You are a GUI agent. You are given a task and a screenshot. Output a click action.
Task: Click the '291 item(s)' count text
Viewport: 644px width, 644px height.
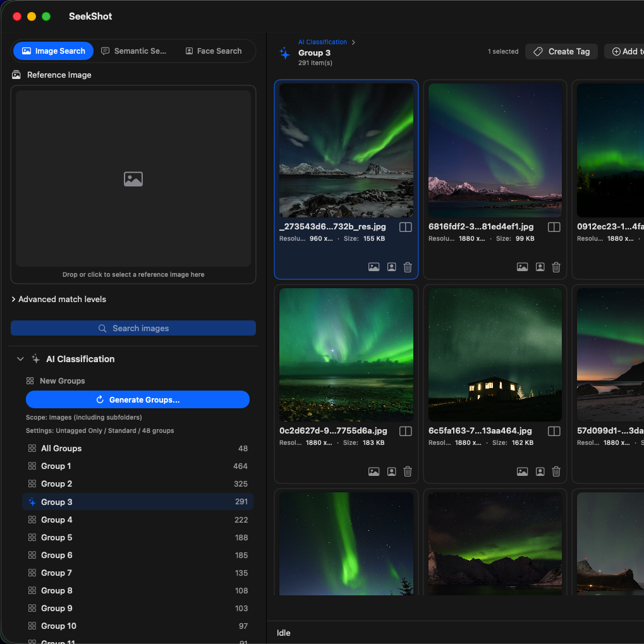pos(315,63)
